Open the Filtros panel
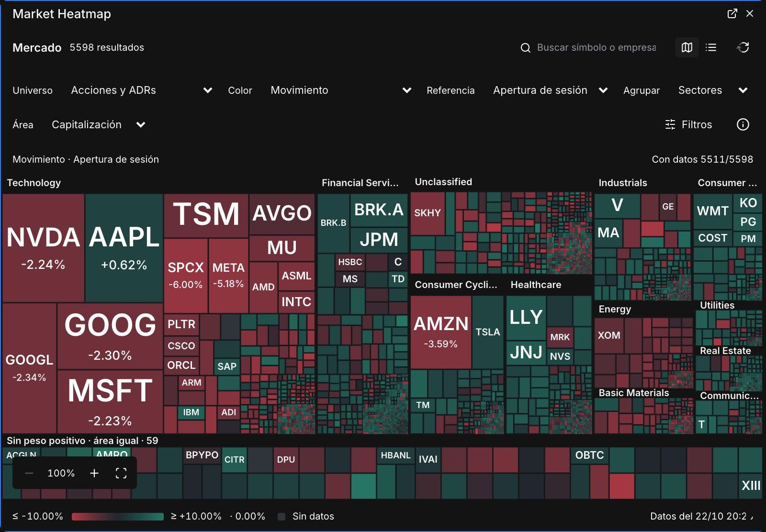The width and height of the screenshot is (766, 532). tap(688, 124)
